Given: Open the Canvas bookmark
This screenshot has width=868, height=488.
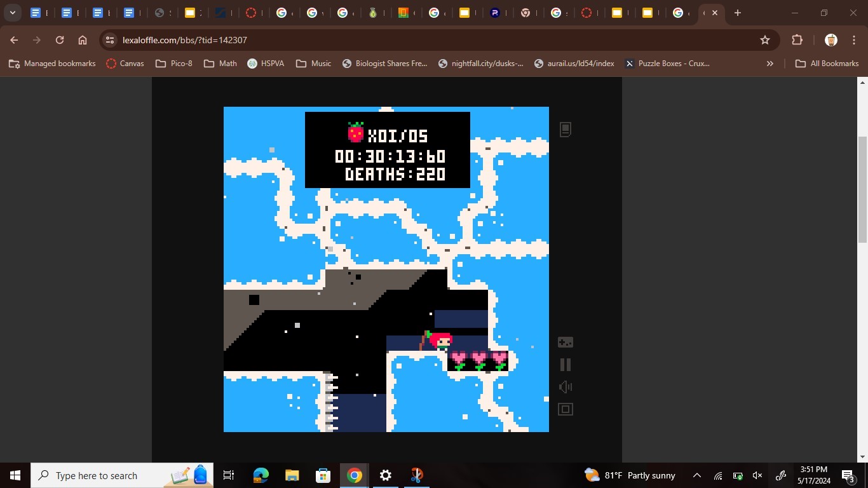Looking at the screenshot, I should 125,64.
